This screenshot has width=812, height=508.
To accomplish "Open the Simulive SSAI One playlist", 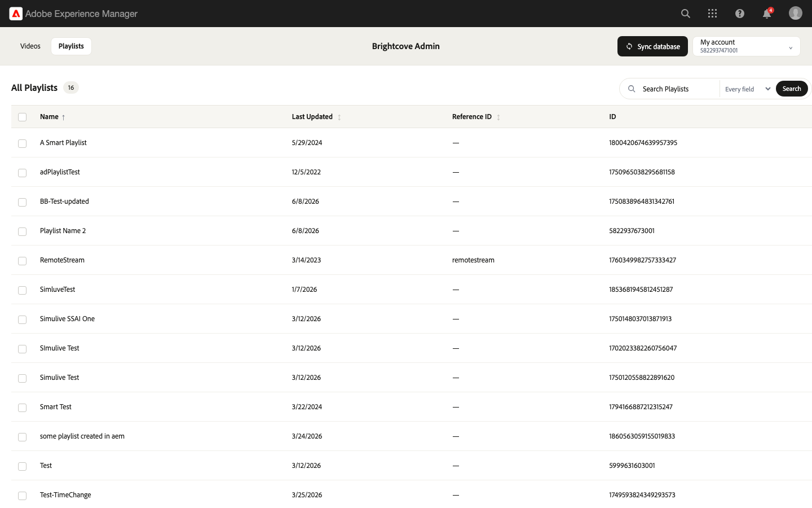I will pyautogui.click(x=67, y=319).
